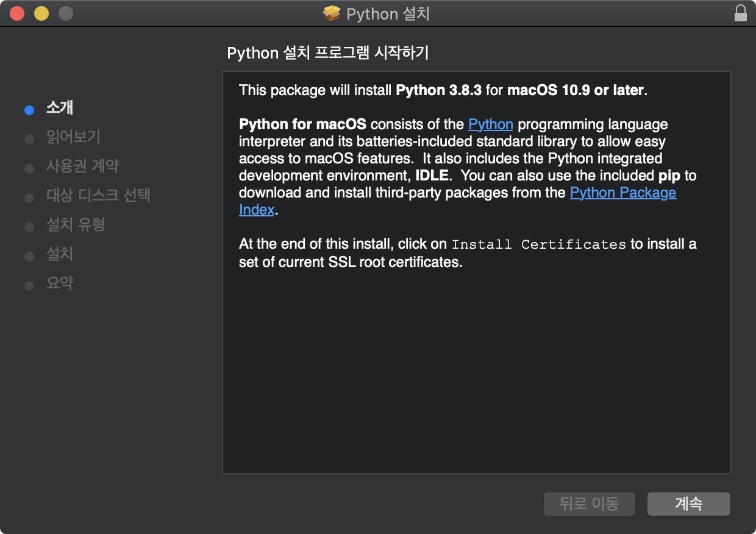The width and height of the screenshot is (756, 534).
Task: Click the blue bullet next to 소개
Action: pos(29,110)
